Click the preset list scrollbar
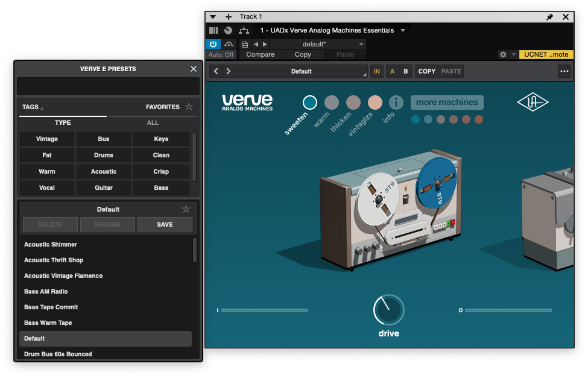 195,250
